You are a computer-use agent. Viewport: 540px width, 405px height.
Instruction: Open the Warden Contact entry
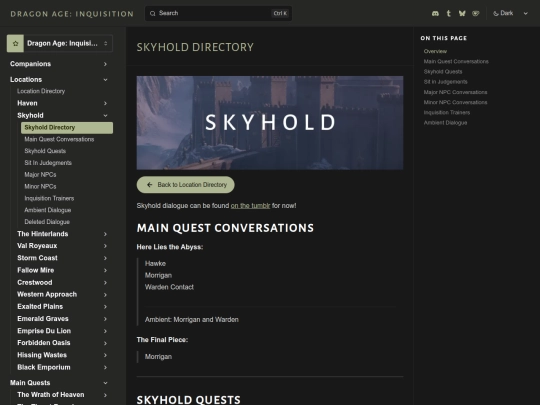tap(169, 287)
